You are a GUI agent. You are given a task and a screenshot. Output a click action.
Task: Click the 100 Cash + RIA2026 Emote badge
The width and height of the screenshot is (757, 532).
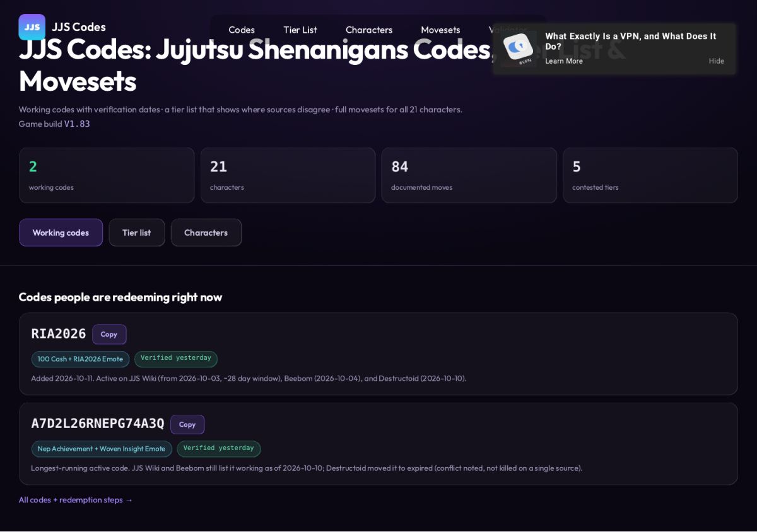click(81, 359)
